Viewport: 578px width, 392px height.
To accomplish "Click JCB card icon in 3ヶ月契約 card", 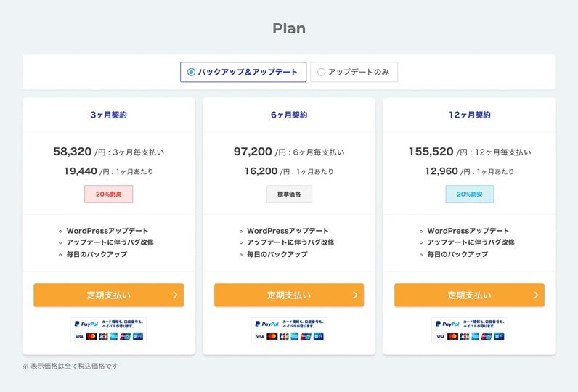I will pos(103,336).
